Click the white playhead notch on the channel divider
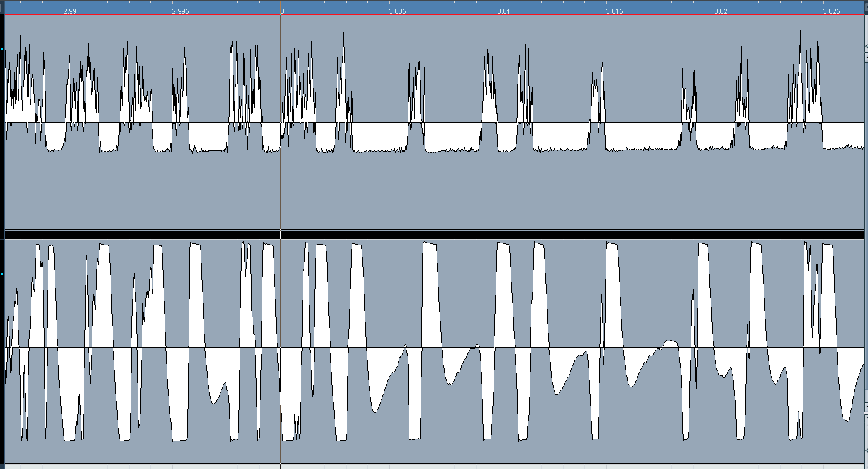The height and width of the screenshot is (469, 868). coord(281,234)
